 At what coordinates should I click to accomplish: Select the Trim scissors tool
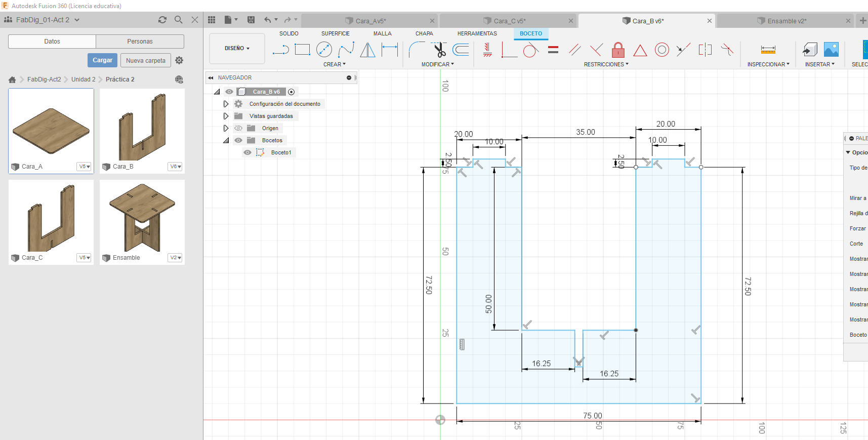[x=439, y=50]
